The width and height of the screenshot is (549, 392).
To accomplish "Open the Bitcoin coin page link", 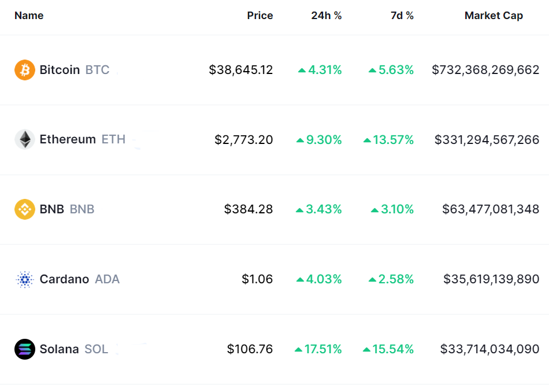I will (x=60, y=70).
